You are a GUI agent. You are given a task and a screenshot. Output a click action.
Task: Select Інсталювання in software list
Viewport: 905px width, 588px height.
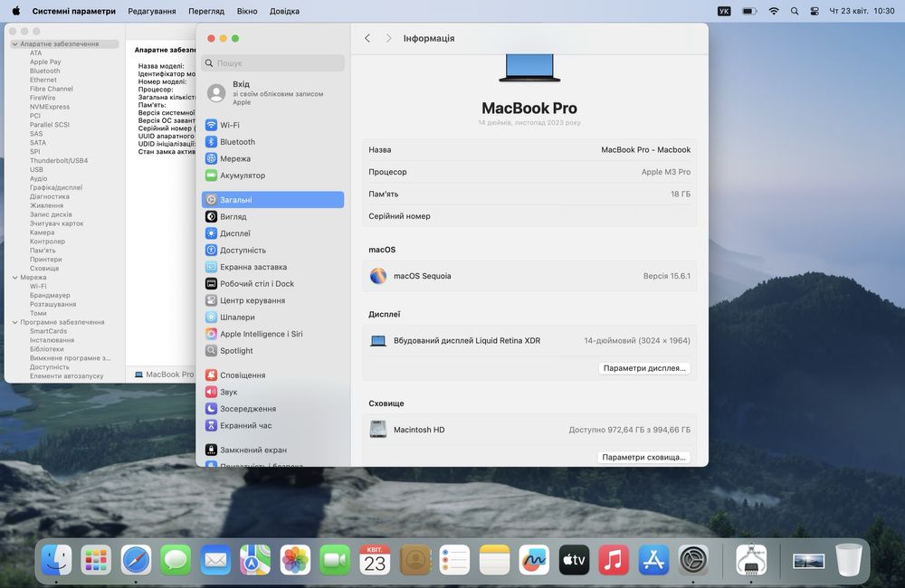(x=52, y=340)
